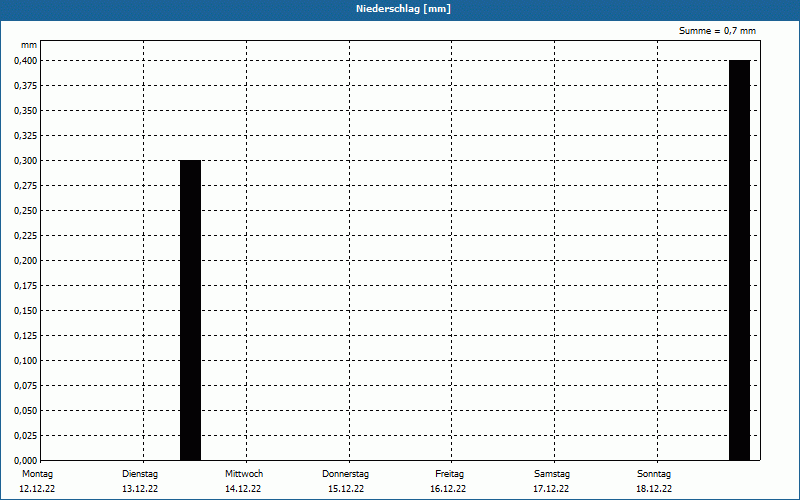Click the Niederschlag [mm] title bar
The height and width of the screenshot is (500, 800).
[400, 9]
